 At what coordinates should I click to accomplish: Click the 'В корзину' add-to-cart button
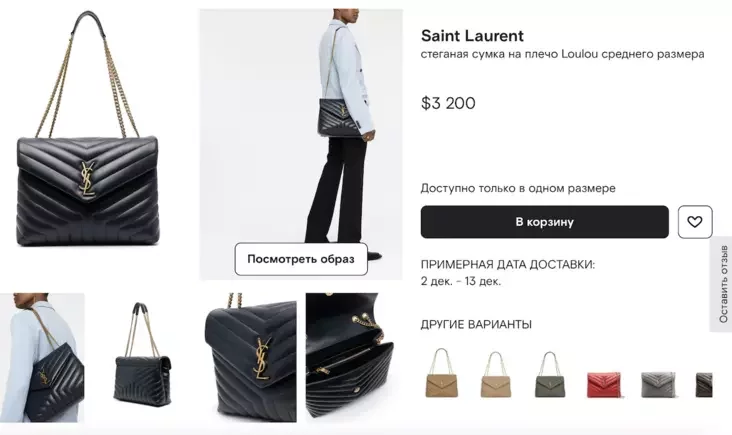pos(544,222)
